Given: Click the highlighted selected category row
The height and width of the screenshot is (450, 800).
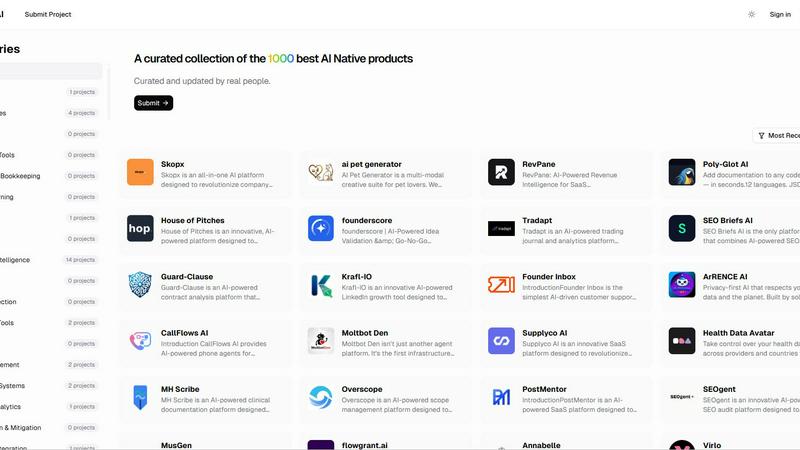Looking at the screenshot, I should [x=51, y=71].
